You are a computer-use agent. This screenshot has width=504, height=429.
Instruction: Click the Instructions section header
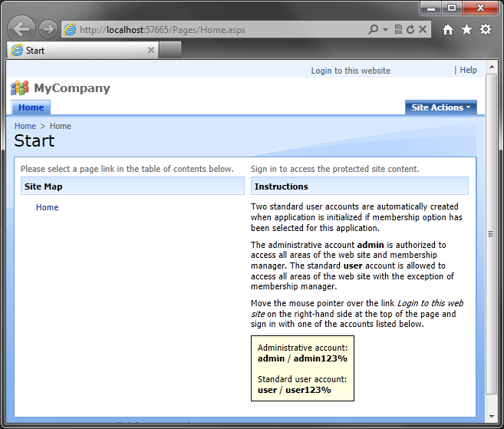click(x=359, y=186)
